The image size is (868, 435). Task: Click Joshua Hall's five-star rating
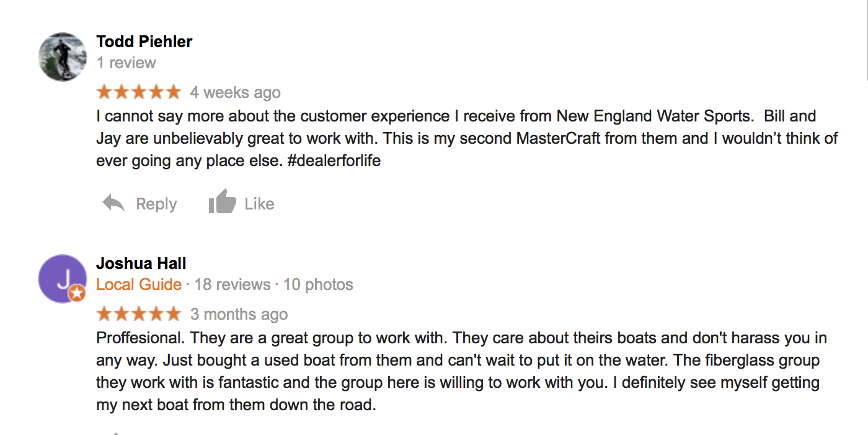(x=139, y=314)
